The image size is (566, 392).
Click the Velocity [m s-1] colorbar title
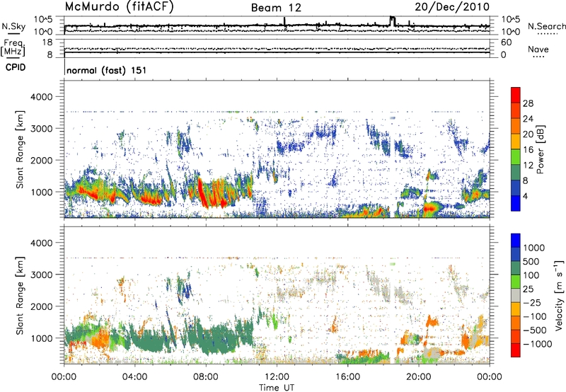tap(559, 295)
